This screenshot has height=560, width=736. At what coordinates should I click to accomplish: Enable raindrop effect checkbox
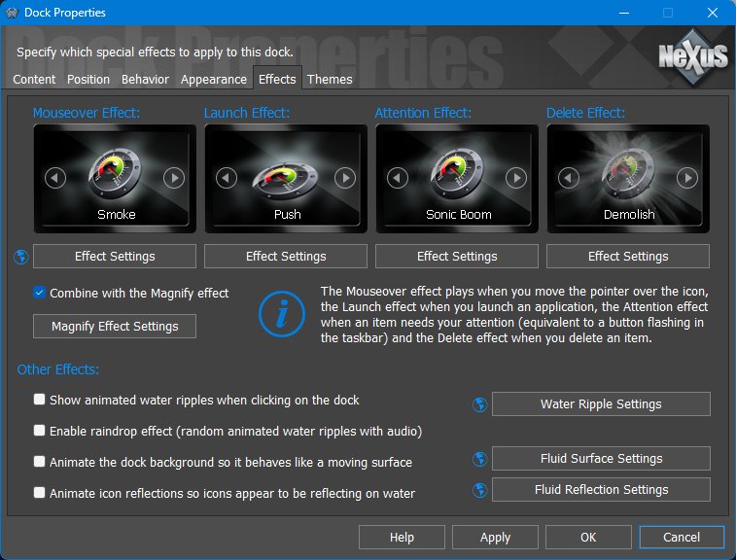(x=40, y=431)
